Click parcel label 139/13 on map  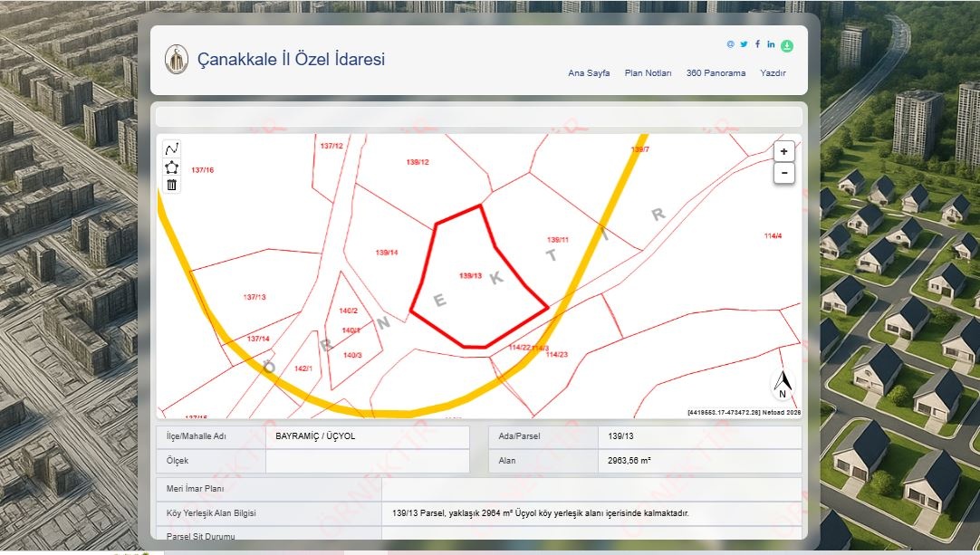click(x=470, y=275)
